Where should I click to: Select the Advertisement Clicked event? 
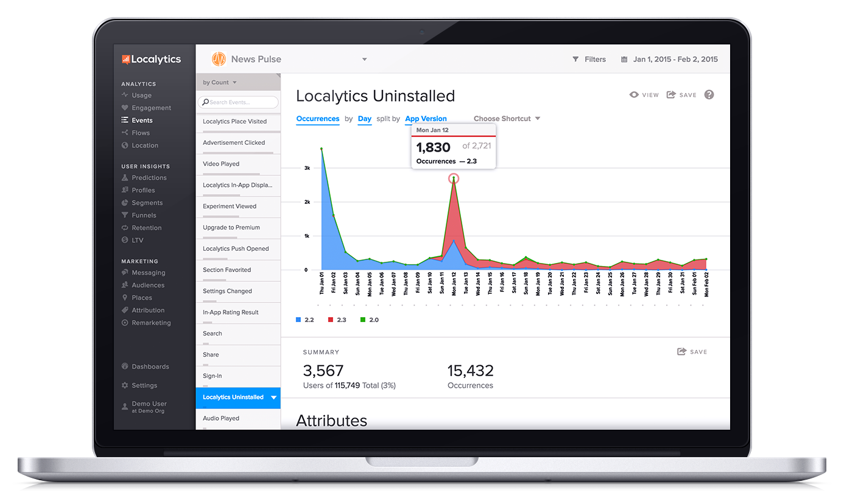click(x=238, y=143)
